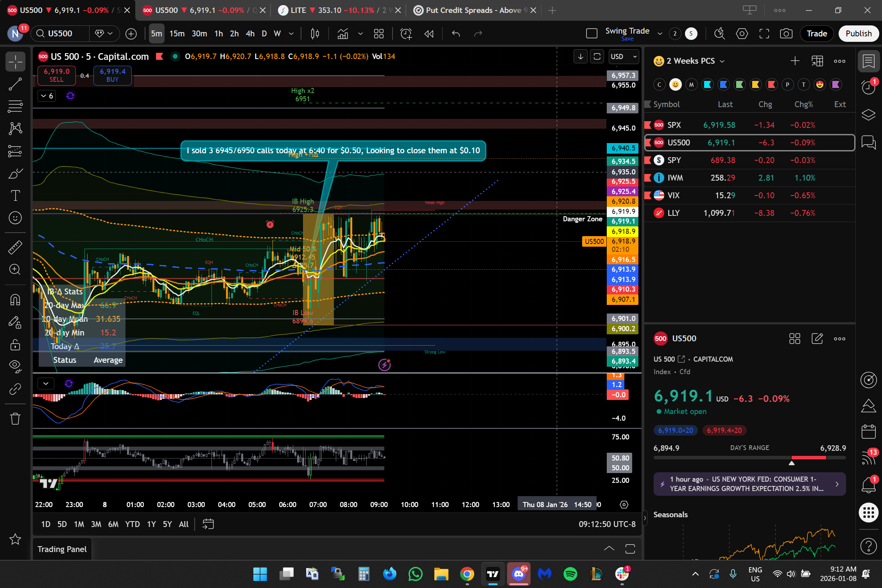Click the Indicators chart icon
This screenshot has width=882, height=588.
[343, 34]
